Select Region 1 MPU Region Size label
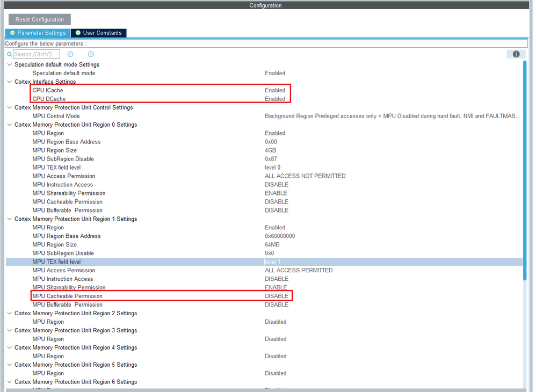Viewport: 536px width, 392px height. (54, 244)
